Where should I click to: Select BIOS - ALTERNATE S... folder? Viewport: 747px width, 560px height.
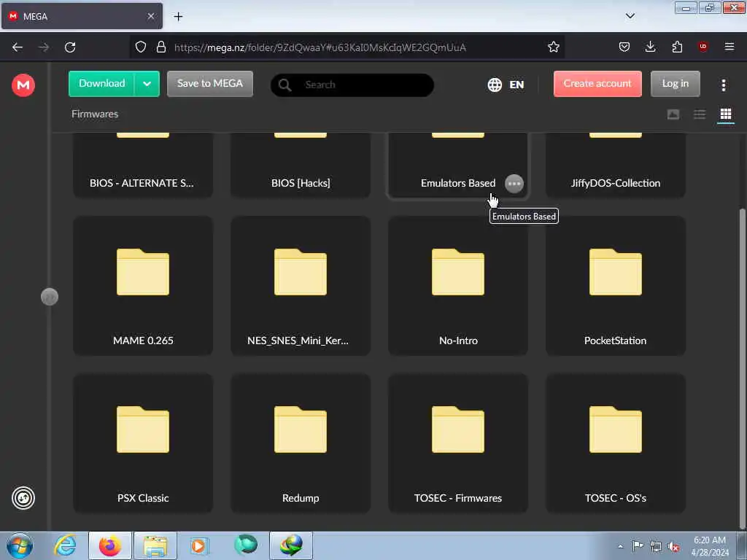click(x=143, y=165)
